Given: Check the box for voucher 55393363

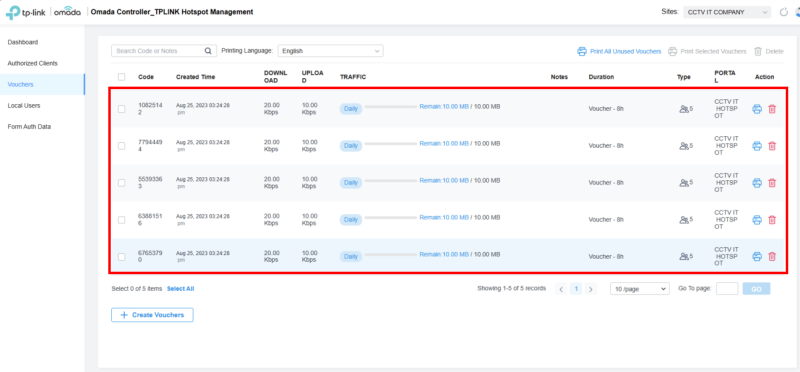Looking at the screenshot, I should [121, 183].
